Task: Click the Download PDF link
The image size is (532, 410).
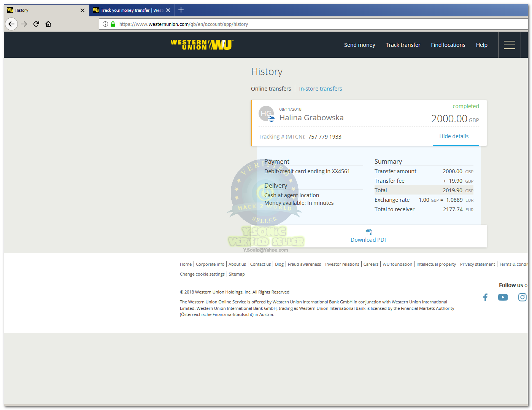Action: point(369,240)
